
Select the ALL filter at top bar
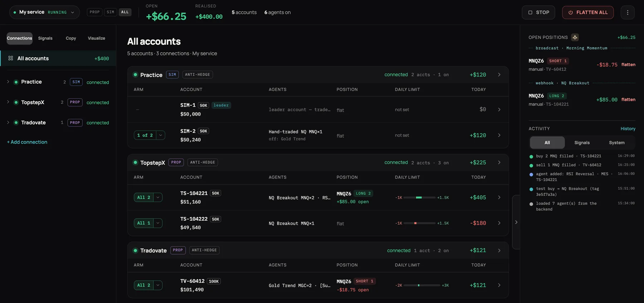125,12
